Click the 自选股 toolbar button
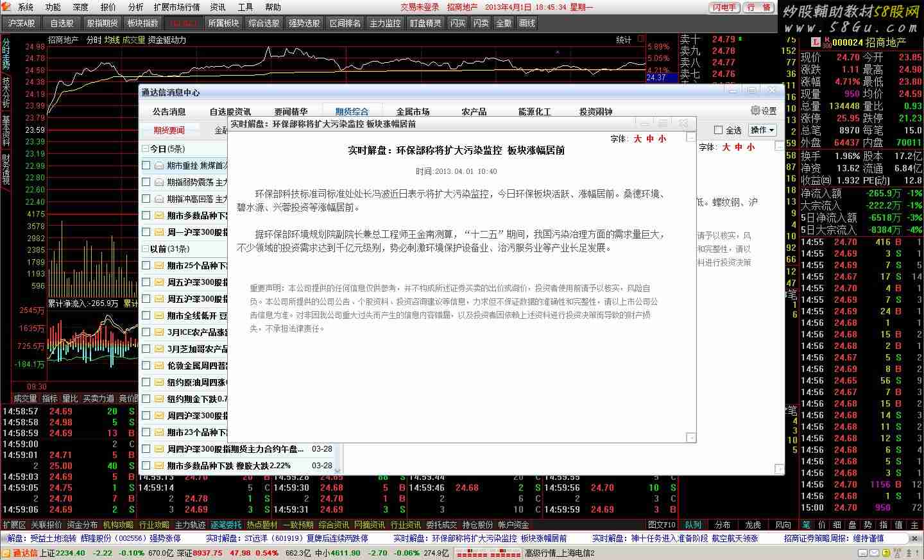Screen dimensions: 924x560 62,23
